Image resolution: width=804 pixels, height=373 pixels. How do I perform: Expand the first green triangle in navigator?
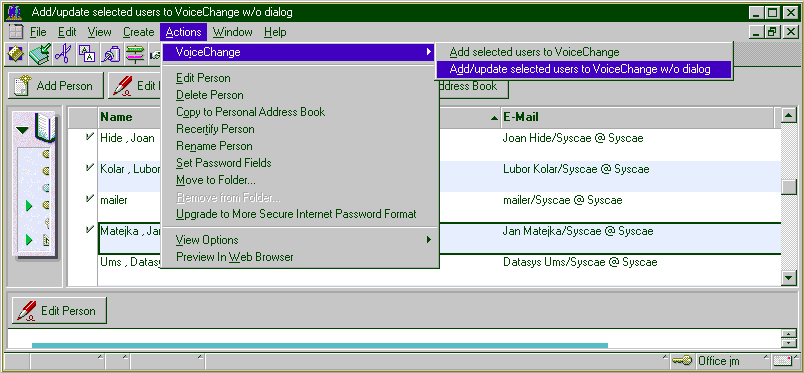(x=29, y=206)
